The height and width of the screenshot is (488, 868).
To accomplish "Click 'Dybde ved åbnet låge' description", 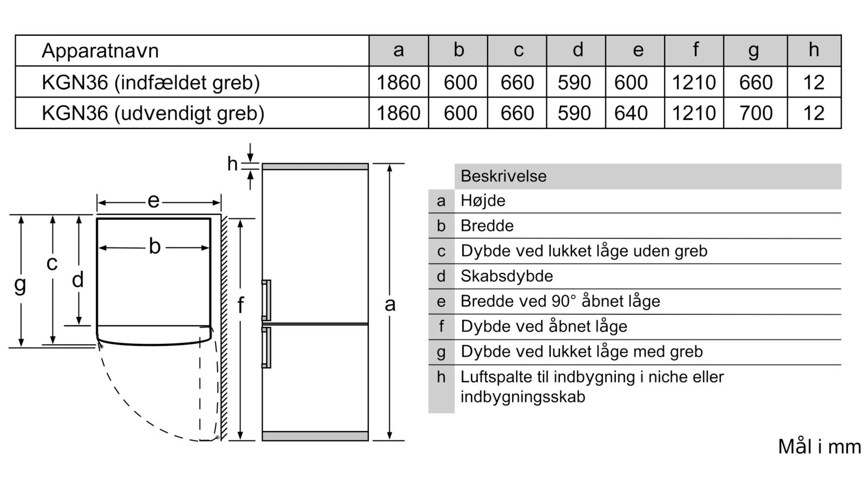I will (544, 326).
